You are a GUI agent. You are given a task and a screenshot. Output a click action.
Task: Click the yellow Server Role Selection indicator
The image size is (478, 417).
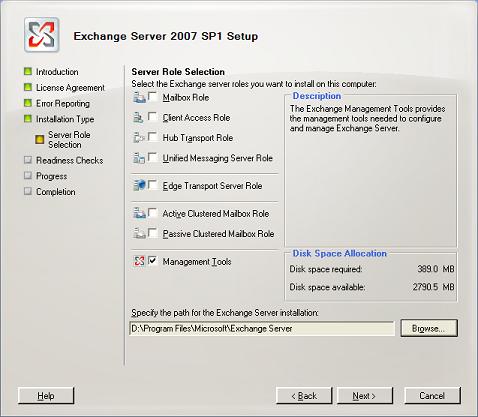point(40,139)
